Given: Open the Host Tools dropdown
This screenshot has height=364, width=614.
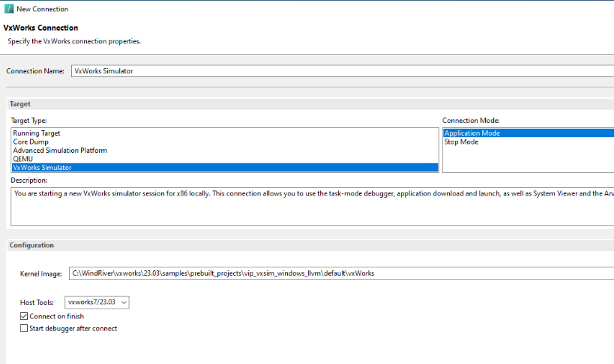Looking at the screenshot, I should pyautogui.click(x=98, y=302).
